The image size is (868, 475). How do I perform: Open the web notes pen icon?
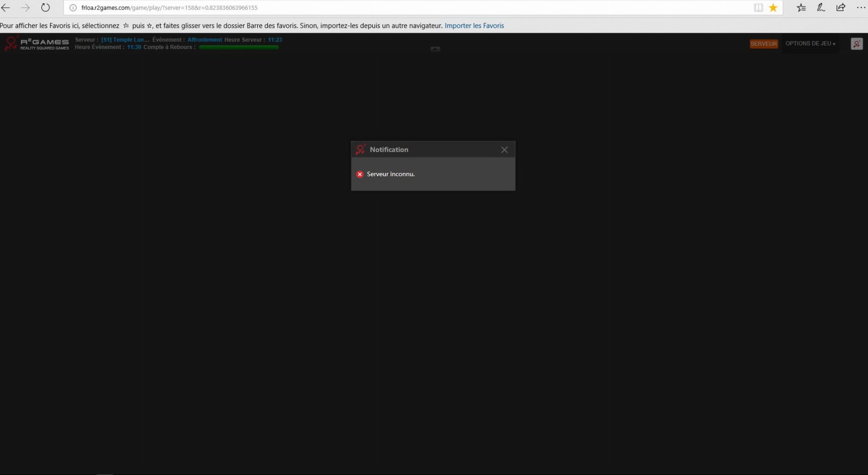click(x=821, y=8)
